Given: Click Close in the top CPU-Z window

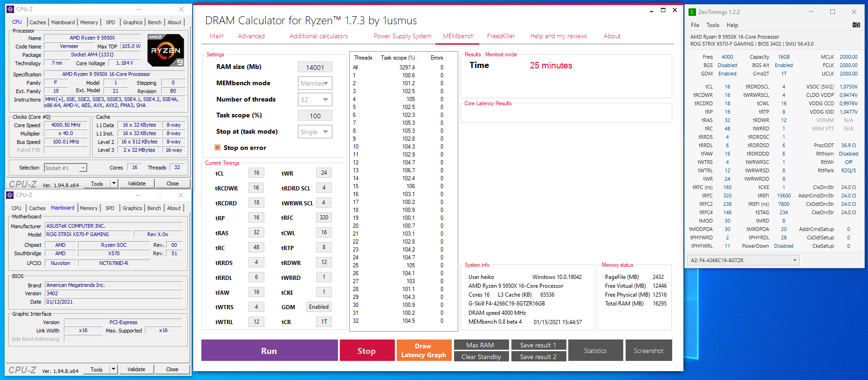Looking at the screenshot, I should (172, 183).
